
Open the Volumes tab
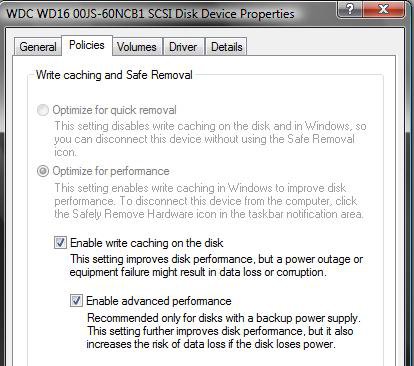coord(137,47)
